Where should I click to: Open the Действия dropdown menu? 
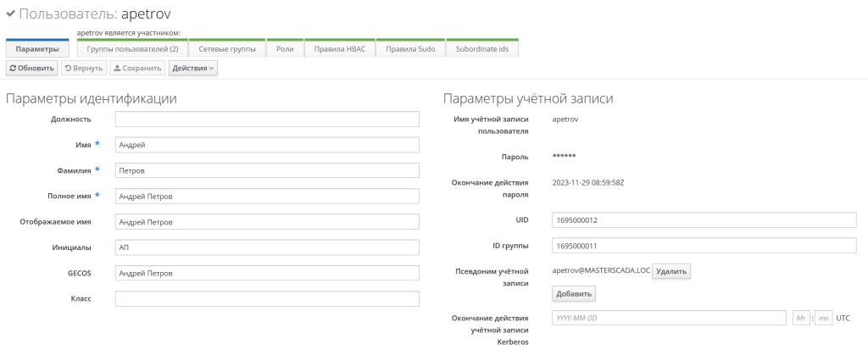[192, 68]
